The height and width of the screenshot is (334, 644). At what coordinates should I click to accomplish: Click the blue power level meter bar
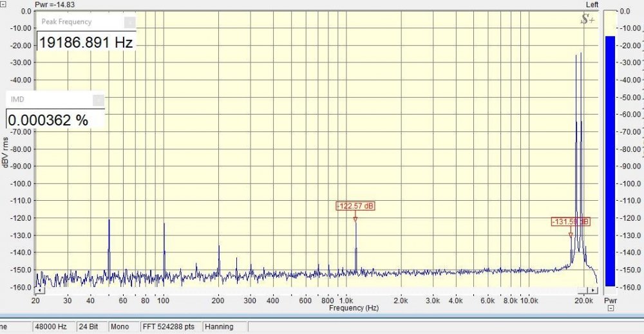coord(609,161)
